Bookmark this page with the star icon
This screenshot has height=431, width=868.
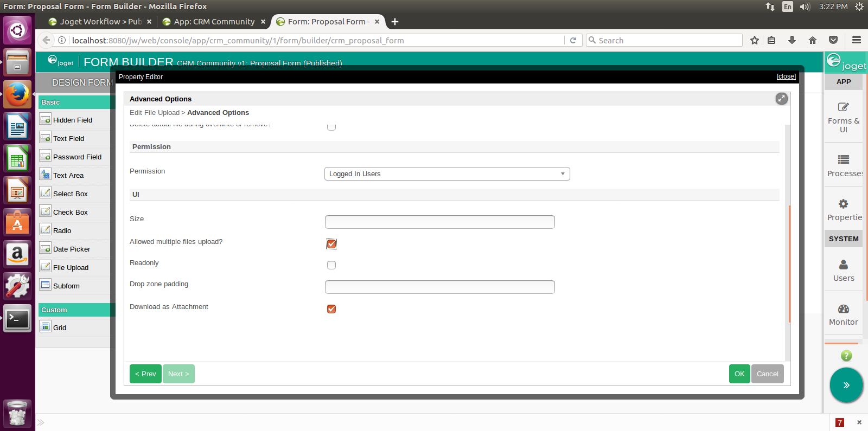tap(754, 40)
